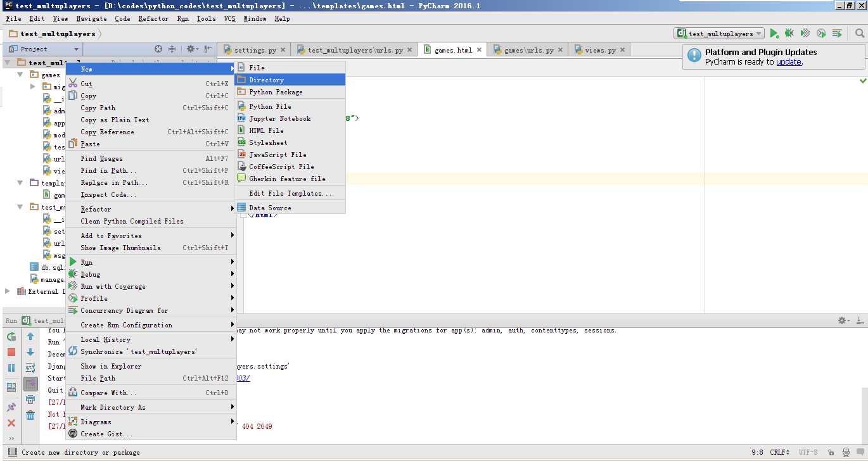The height and width of the screenshot is (461, 868).
Task: Open the Refactor menu in menu bar
Action: [x=153, y=19]
